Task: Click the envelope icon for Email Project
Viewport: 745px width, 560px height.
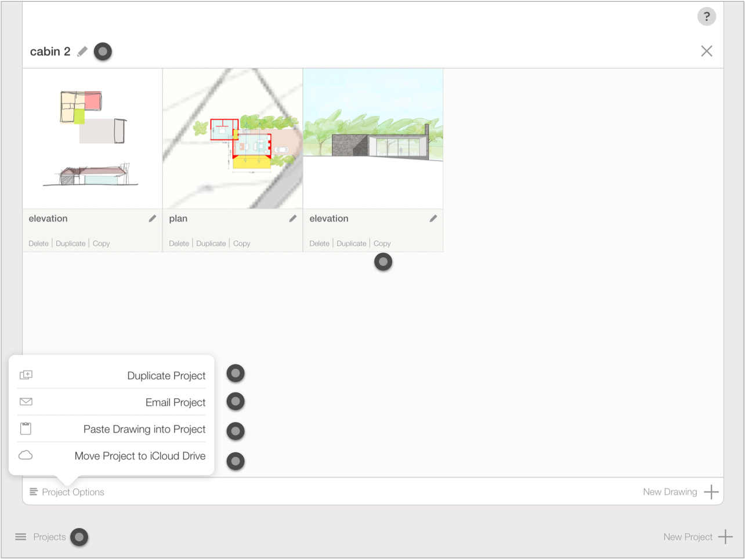Action: click(26, 402)
